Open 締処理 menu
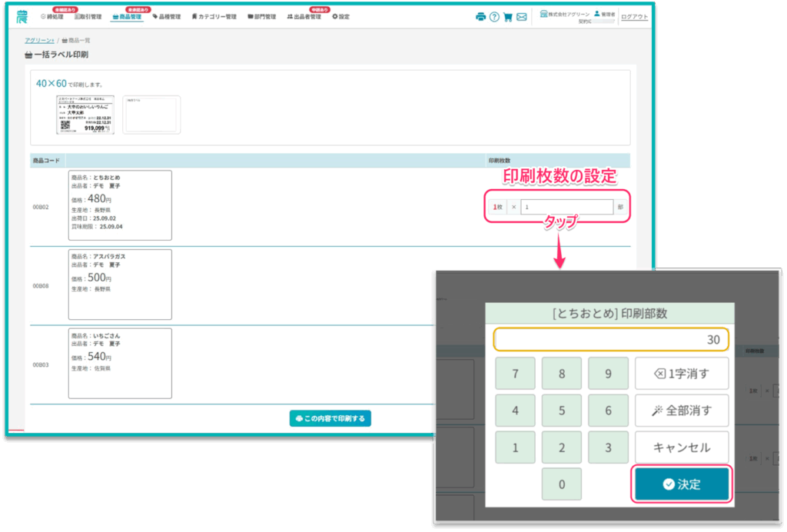Image resolution: width=787 pixels, height=532 pixels. (x=52, y=17)
